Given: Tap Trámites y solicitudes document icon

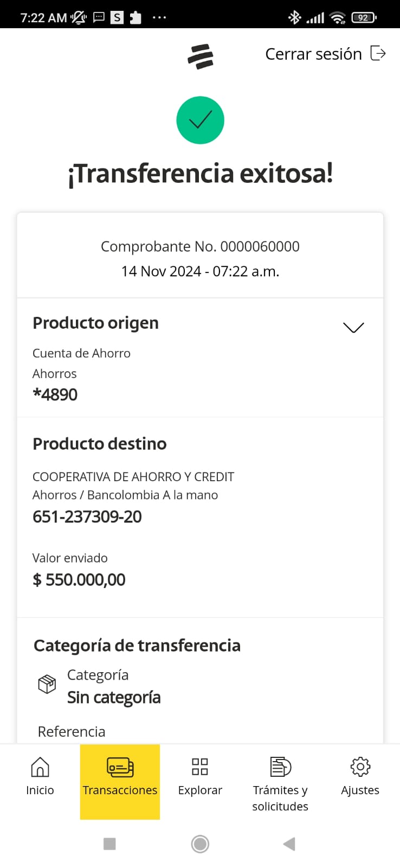Looking at the screenshot, I should pos(280,767).
